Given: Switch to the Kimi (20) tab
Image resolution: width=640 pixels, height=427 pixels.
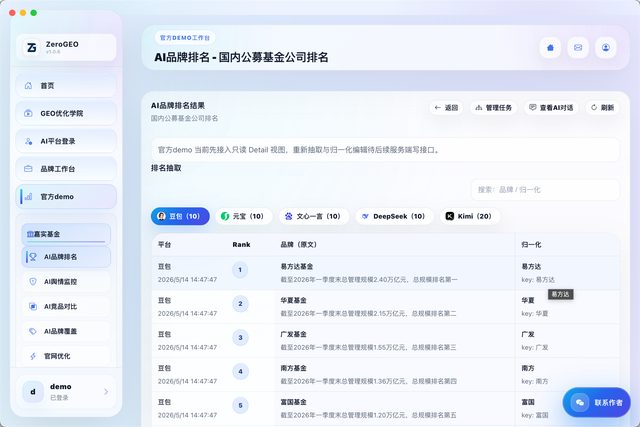Looking at the screenshot, I should click(x=469, y=216).
